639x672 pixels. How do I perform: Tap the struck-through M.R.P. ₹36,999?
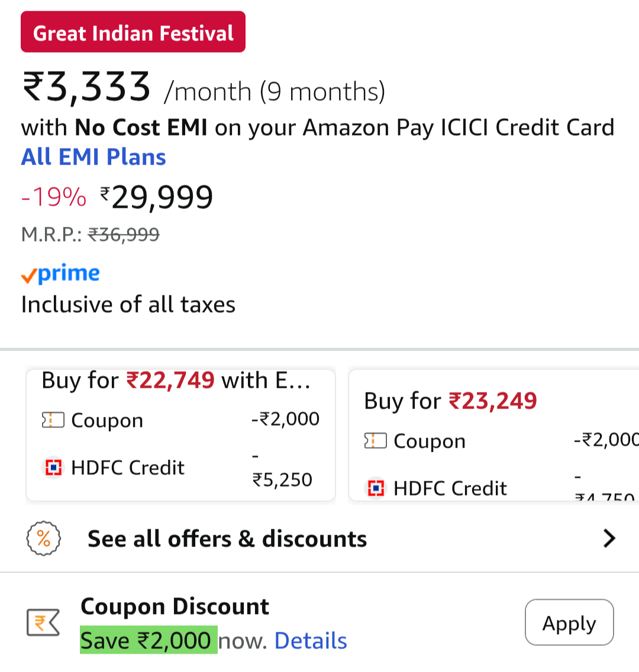tap(124, 234)
